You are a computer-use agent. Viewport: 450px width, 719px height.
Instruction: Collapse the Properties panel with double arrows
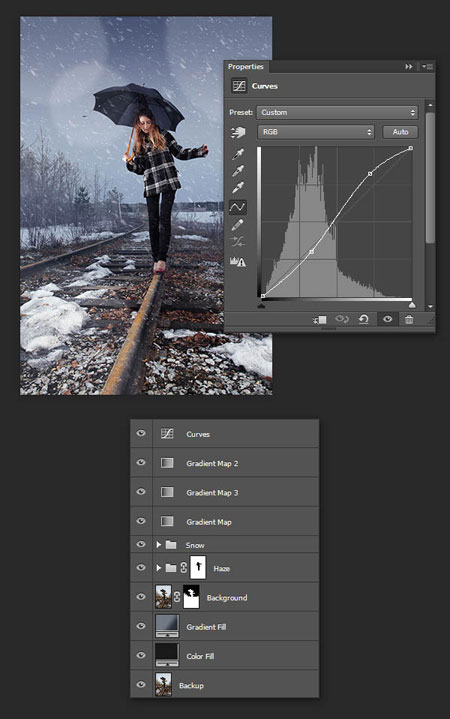pyautogui.click(x=409, y=66)
